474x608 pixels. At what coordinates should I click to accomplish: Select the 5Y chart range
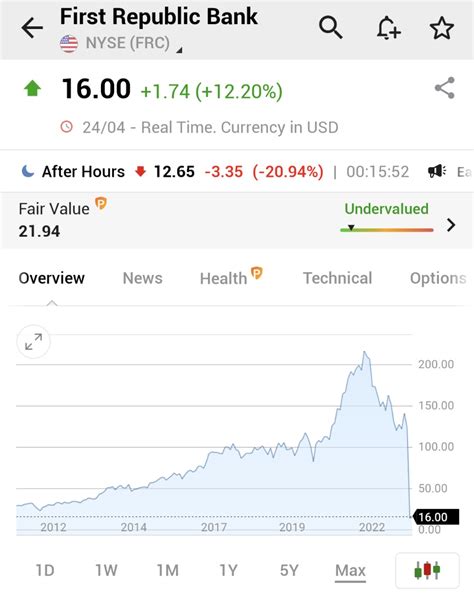289,570
